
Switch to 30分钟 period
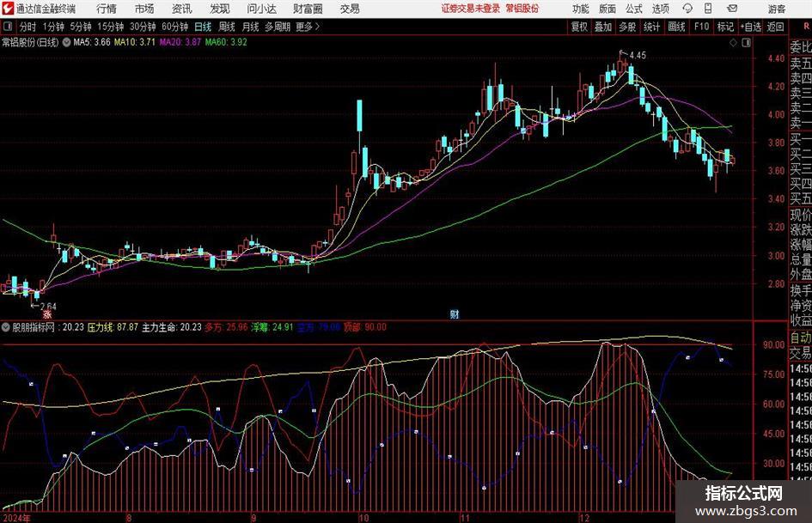click(x=143, y=27)
